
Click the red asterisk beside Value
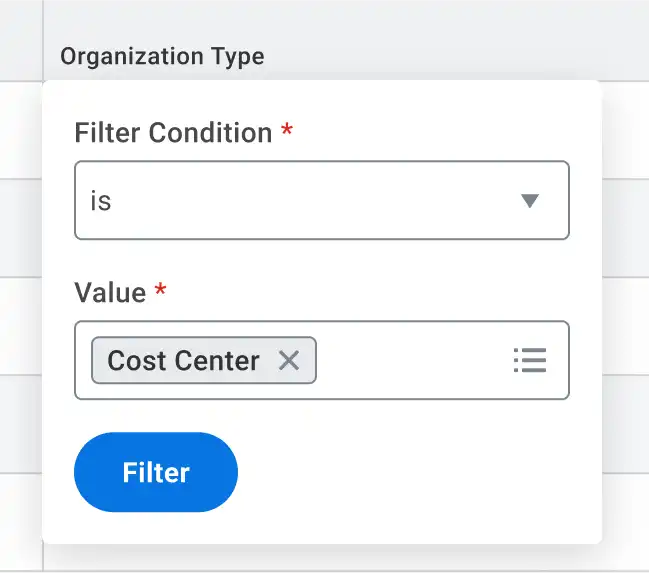(x=161, y=292)
